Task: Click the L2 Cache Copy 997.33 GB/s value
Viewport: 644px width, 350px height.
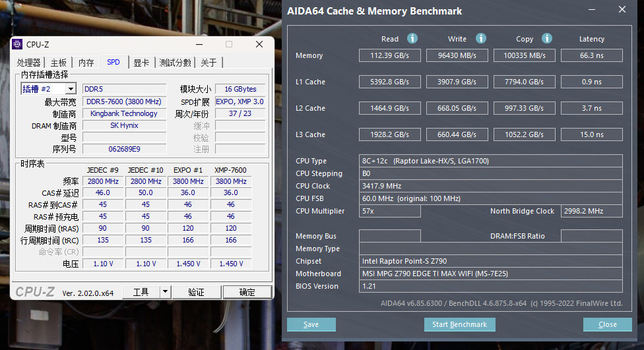Action: tap(525, 108)
